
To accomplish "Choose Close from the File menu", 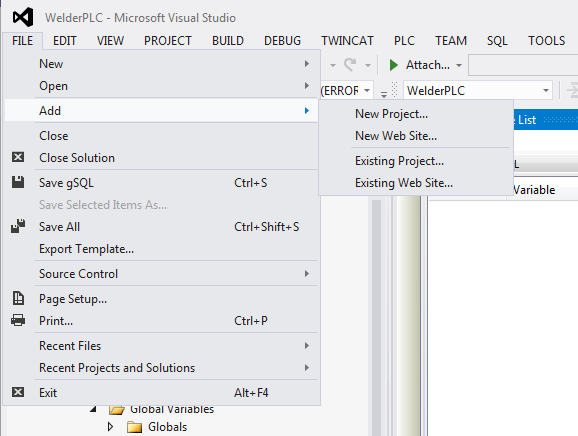I will [161, 136].
